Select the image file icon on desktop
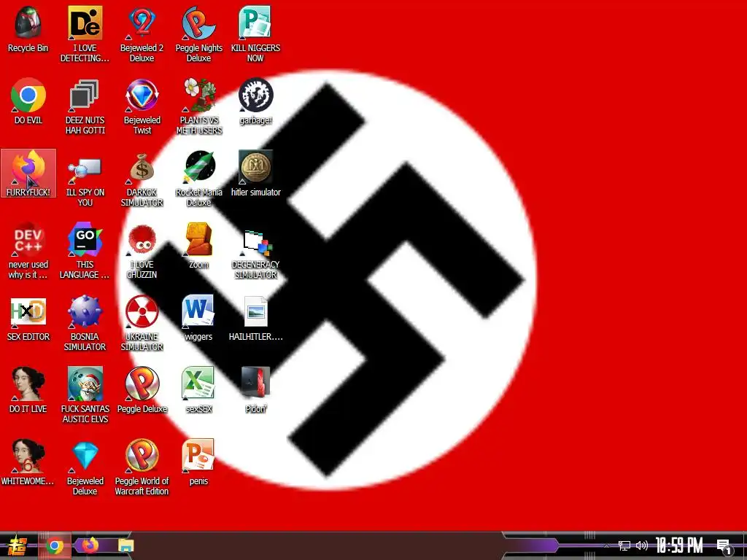 256,312
